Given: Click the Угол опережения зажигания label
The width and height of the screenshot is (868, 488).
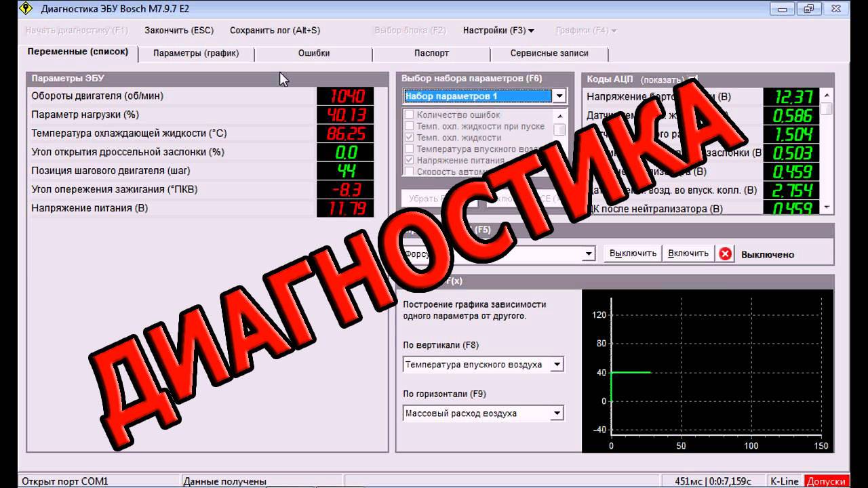Looking at the screenshot, I should (x=115, y=189).
